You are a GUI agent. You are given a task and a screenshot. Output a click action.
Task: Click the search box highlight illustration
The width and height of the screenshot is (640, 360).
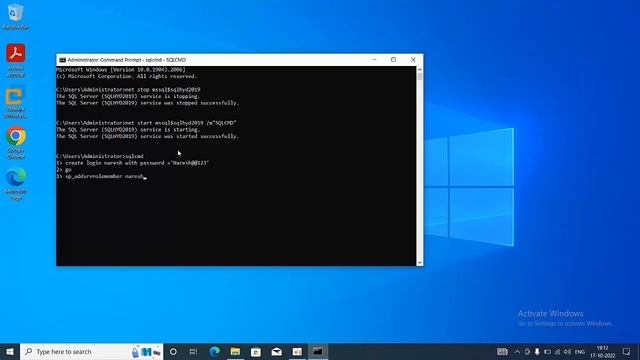coord(146,351)
